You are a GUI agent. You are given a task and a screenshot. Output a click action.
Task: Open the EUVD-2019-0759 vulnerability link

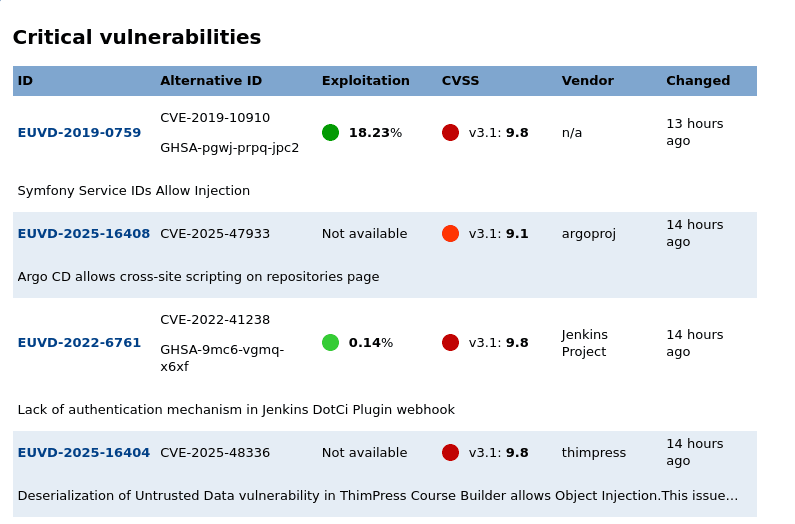[x=79, y=133]
